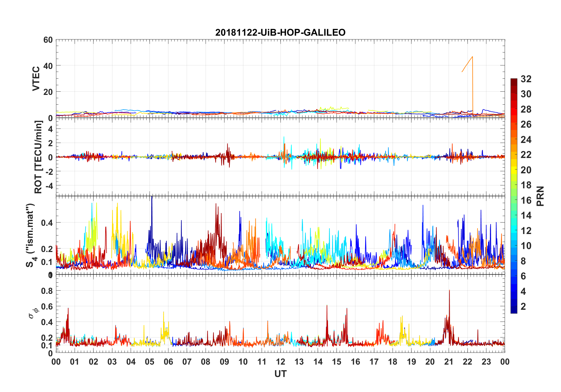Click the PRN colorbar gradient strip
Viewport: 561px width, 392px height.
pos(514,196)
